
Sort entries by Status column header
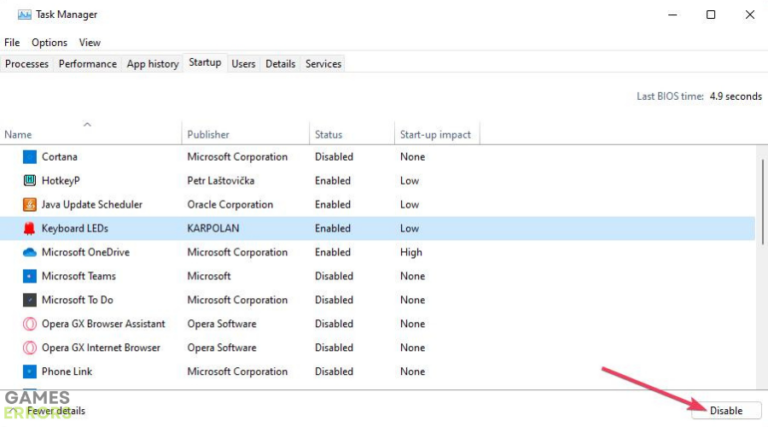[328, 134]
